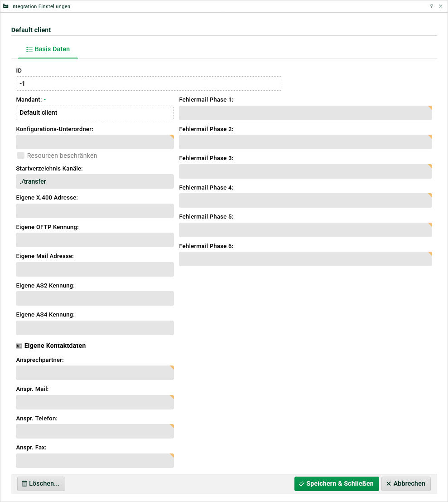Switch to the Basis Daten tab
This screenshot has height=502, width=448.
pyautogui.click(x=48, y=49)
